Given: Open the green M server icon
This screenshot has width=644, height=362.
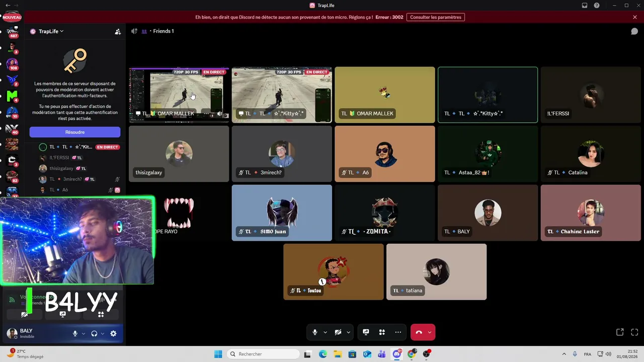Looking at the screenshot, I should (12, 96).
